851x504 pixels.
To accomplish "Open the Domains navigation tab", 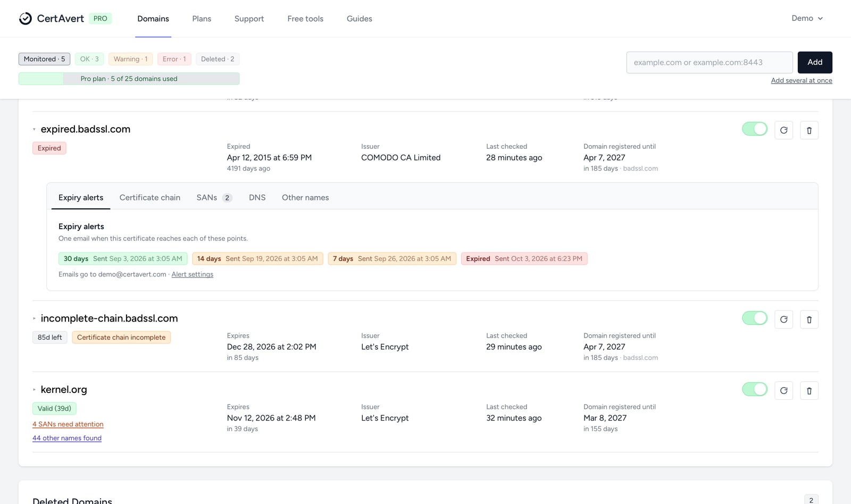I will click(x=153, y=19).
